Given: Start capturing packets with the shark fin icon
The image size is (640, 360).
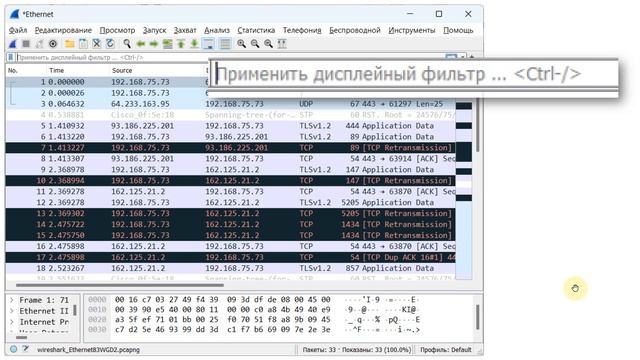Looking at the screenshot, I should pos(13,44).
